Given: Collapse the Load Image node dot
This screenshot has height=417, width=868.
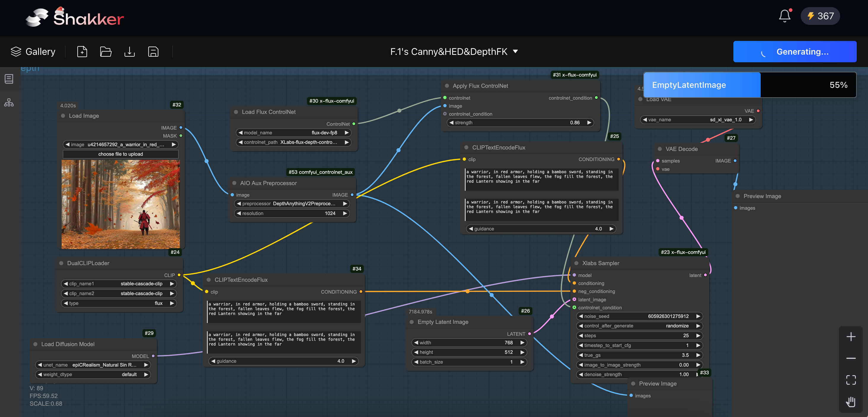Looking at the screenshot, I should (x=63, y=116).
